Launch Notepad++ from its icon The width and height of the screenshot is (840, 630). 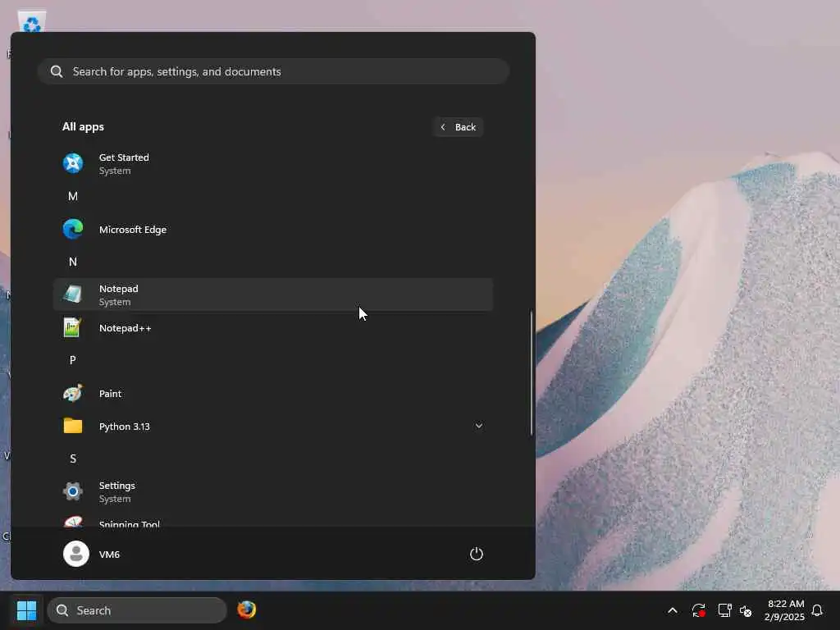pyautogui.click(x=73, y=328)
